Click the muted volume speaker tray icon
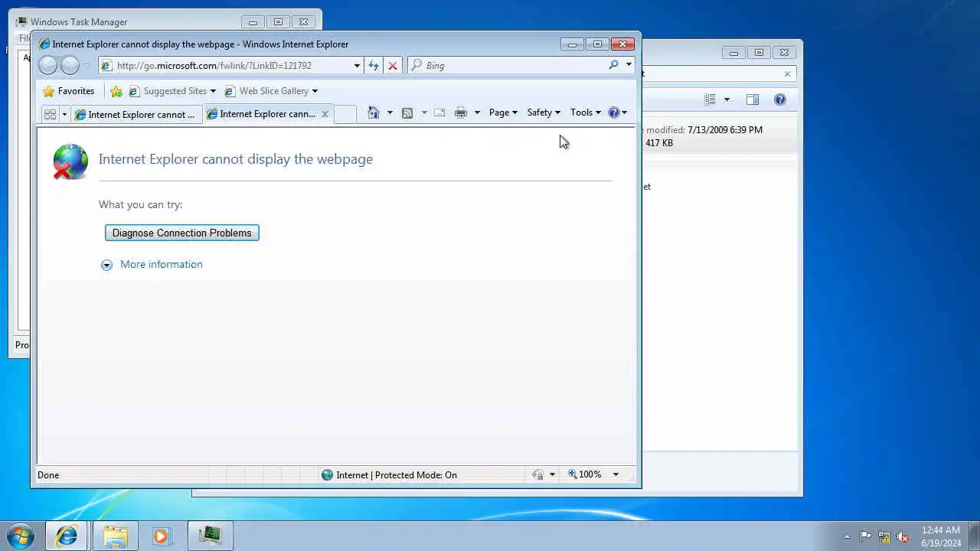The image size is (980, 551). pos(903,536)
